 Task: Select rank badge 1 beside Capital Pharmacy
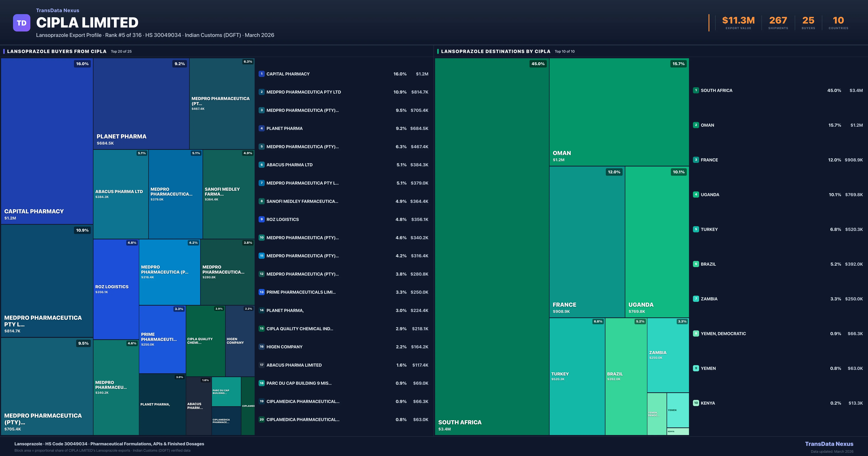point(262,73)
